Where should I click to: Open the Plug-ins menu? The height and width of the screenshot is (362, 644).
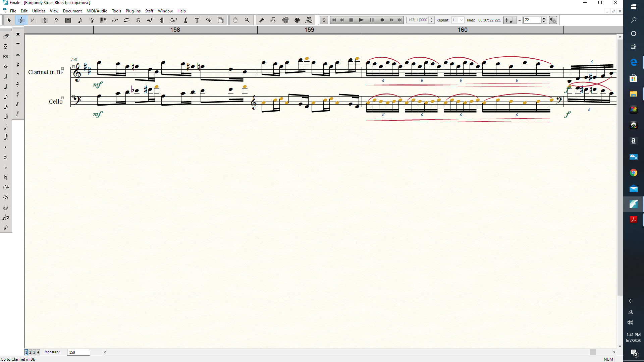click(133, 11)
